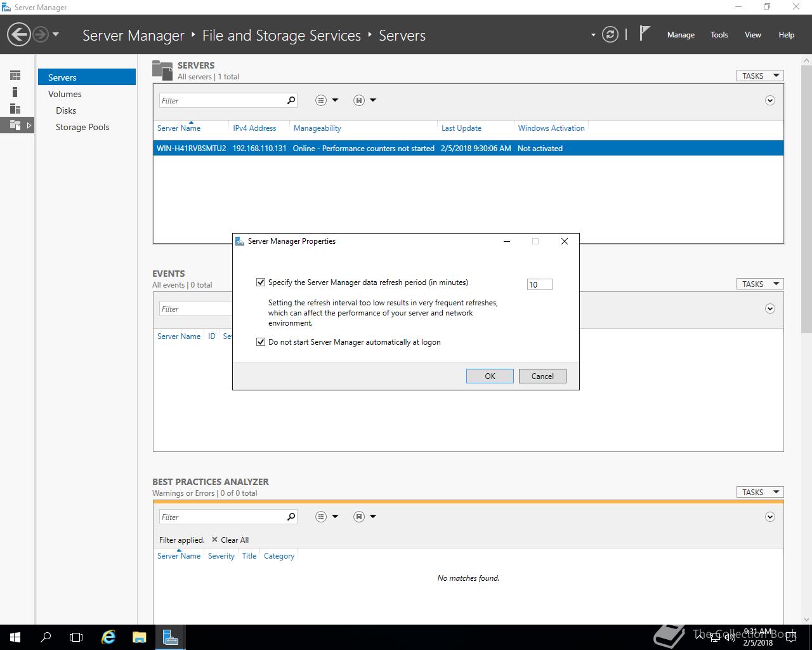Open File Explorer from taskbar
This screenshot has width=812, height=650.
tap(139, 637)
